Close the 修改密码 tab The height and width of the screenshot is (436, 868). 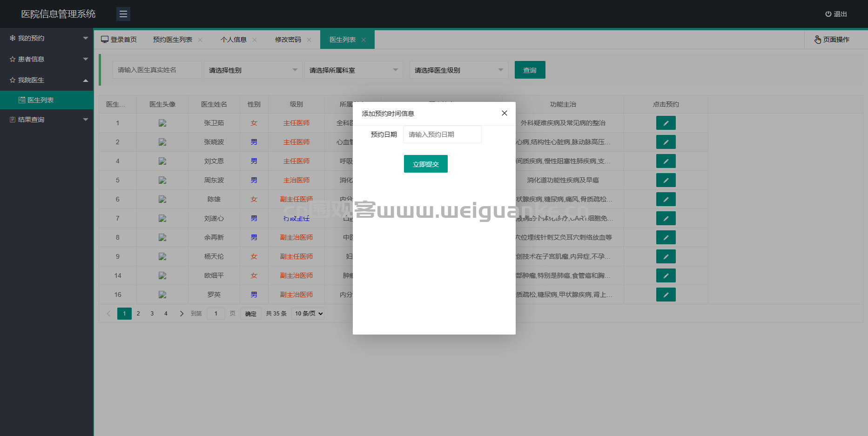[309, 40]
